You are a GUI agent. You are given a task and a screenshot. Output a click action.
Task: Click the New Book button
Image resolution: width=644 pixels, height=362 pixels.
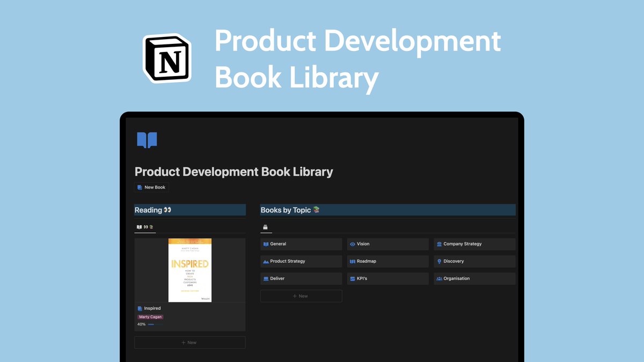tap(151, 187)
